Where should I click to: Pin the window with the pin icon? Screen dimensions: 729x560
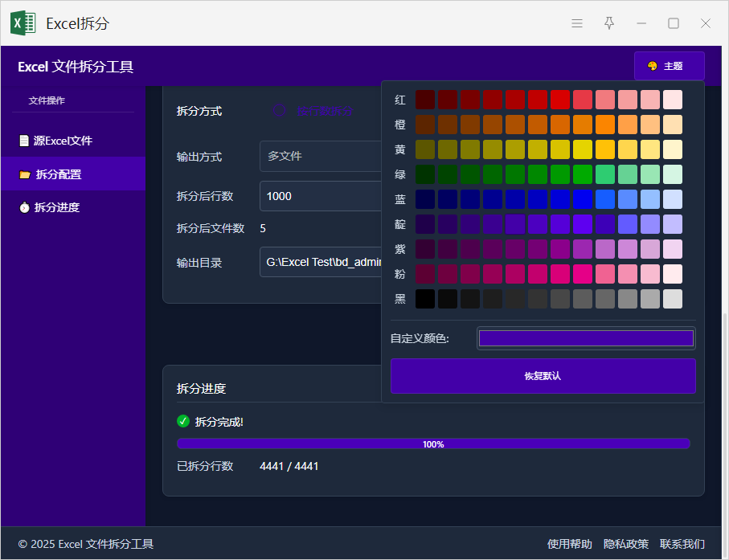(609, 23)
